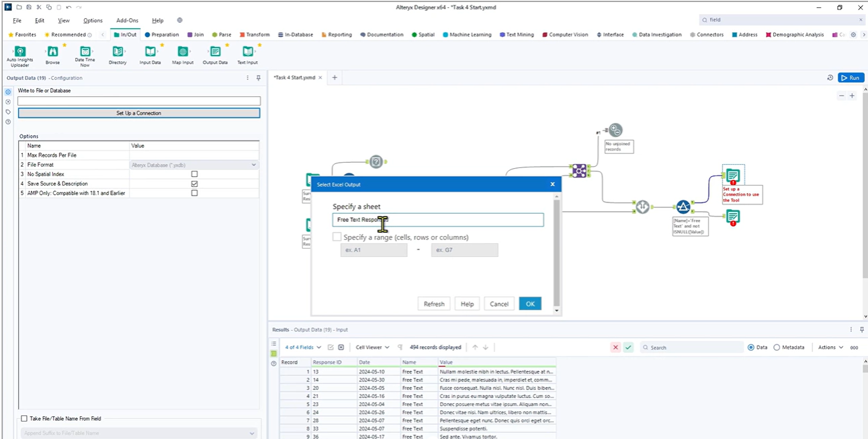Click the Formula tool node with [Name]='Free Text' filter

point(683,207)
